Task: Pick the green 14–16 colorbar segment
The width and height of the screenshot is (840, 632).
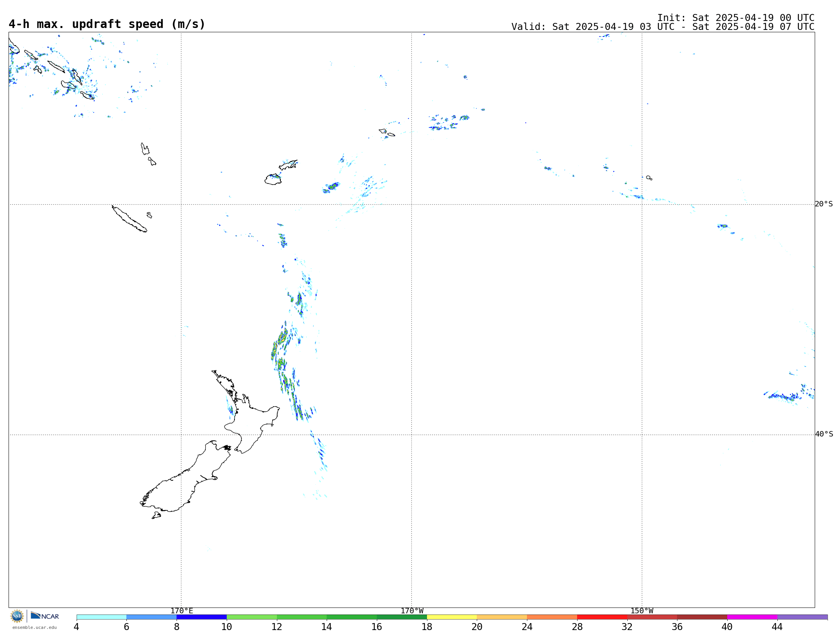Action: tap(352, 617)
